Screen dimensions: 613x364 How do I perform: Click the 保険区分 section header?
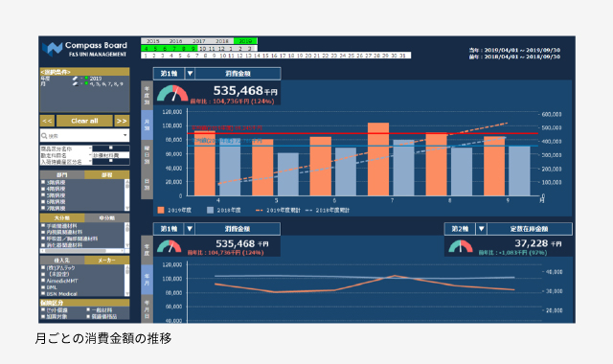click(x=85, y=303)
